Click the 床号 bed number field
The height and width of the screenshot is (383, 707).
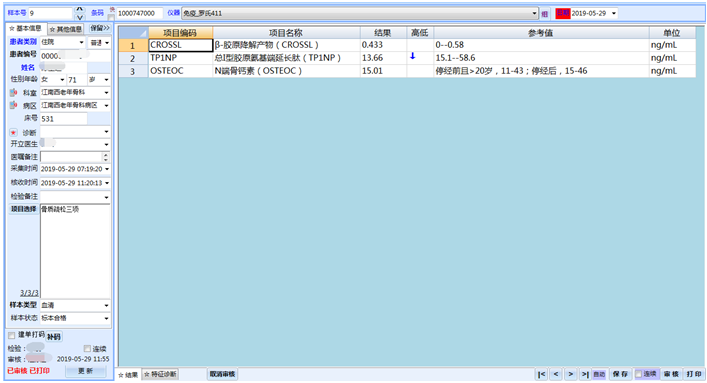[x=64, y=119]
